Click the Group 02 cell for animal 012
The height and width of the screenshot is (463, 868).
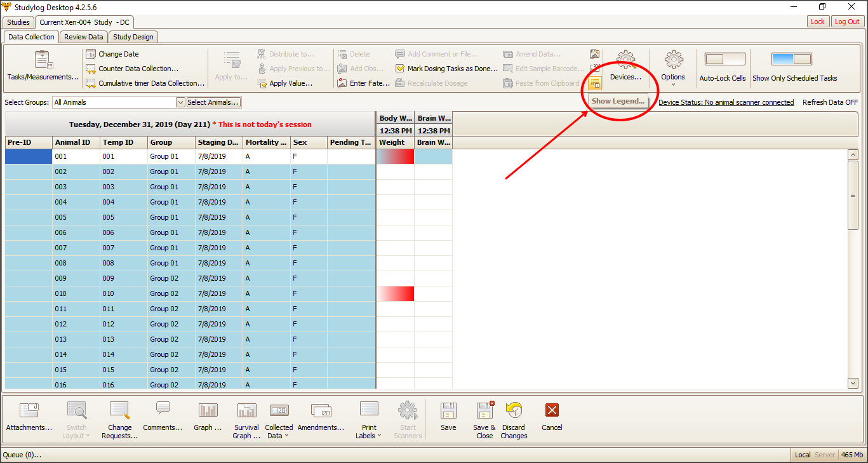171,324
